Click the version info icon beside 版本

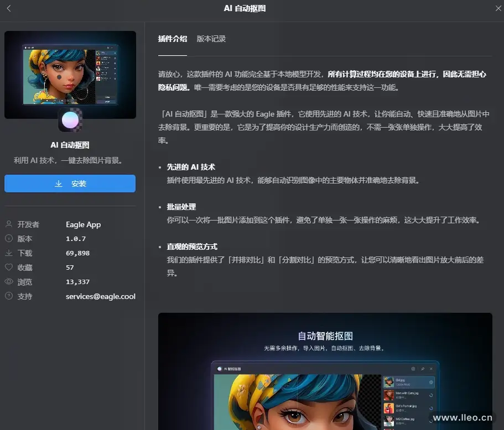tap(9, 239)
